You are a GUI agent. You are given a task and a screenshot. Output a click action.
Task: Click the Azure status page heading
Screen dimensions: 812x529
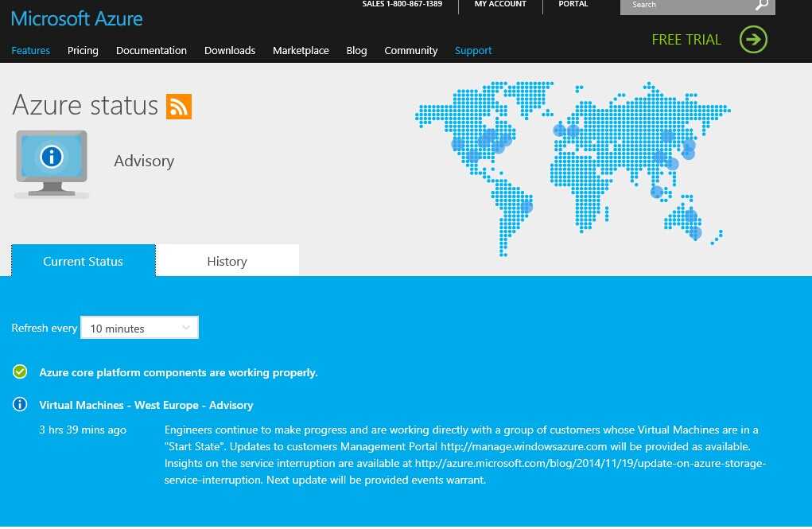coord(85,105)
